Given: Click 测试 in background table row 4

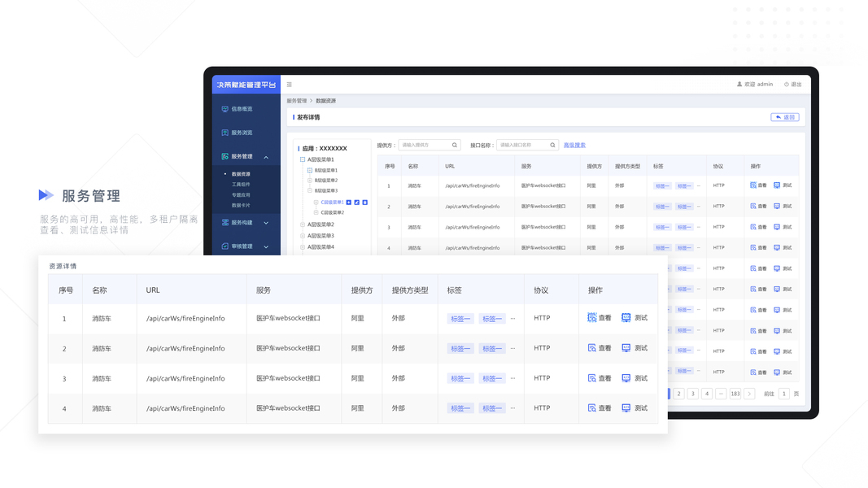Looking at the screenshot, I should point(783,247).
